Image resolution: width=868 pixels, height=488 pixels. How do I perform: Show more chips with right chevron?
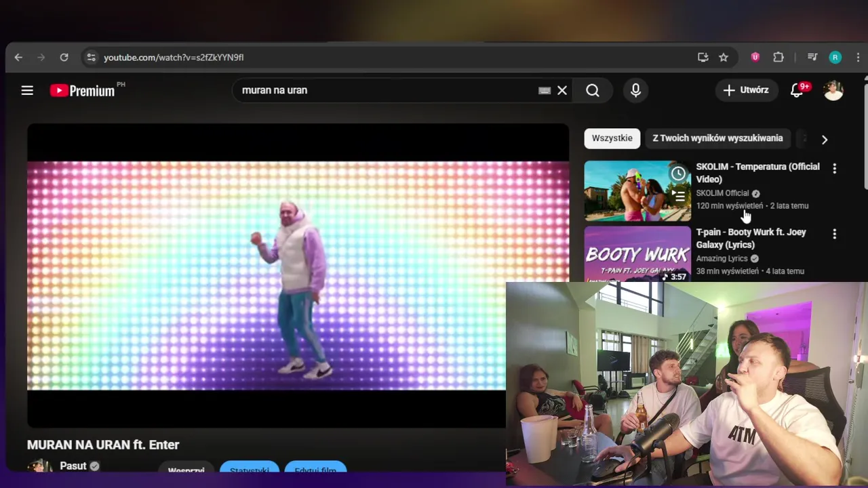point(824,140)
